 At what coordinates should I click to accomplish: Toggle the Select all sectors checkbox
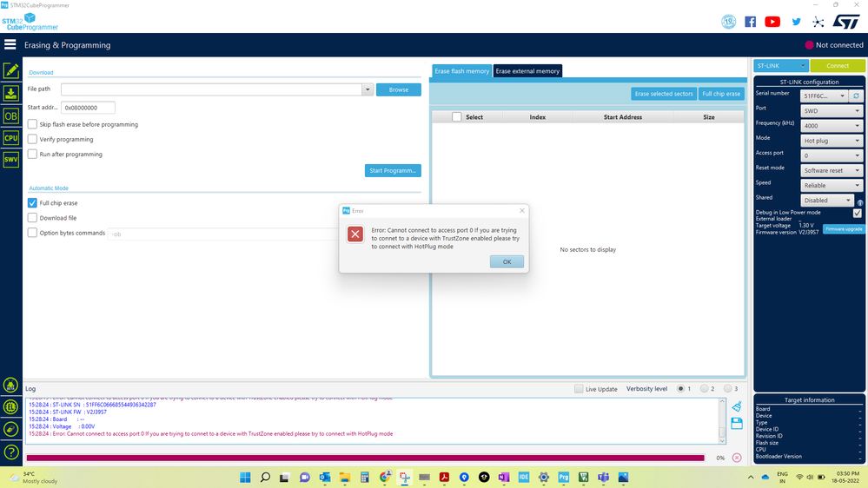click(x=457, y=116)
